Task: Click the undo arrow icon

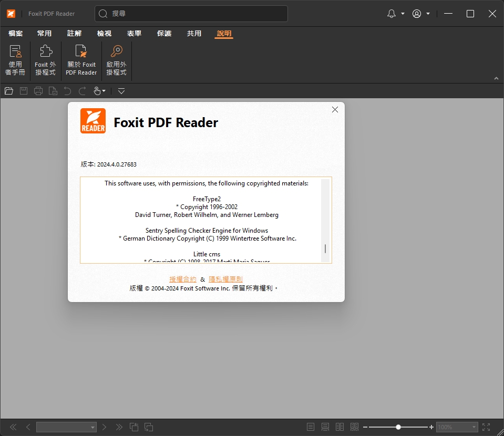Action: 67,91
